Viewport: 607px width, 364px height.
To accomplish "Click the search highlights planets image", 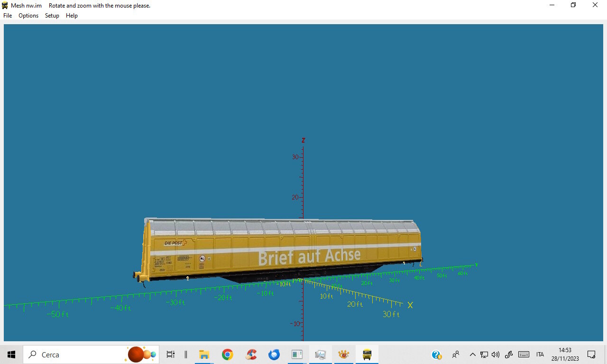I will [142, 355].
